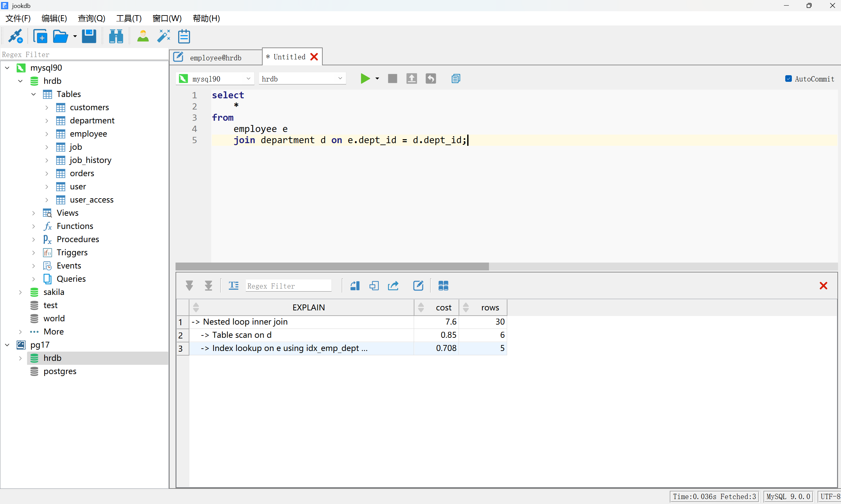Toggle the AutoCommit checkbox
The image size is (841, 504).
(788, 79)
